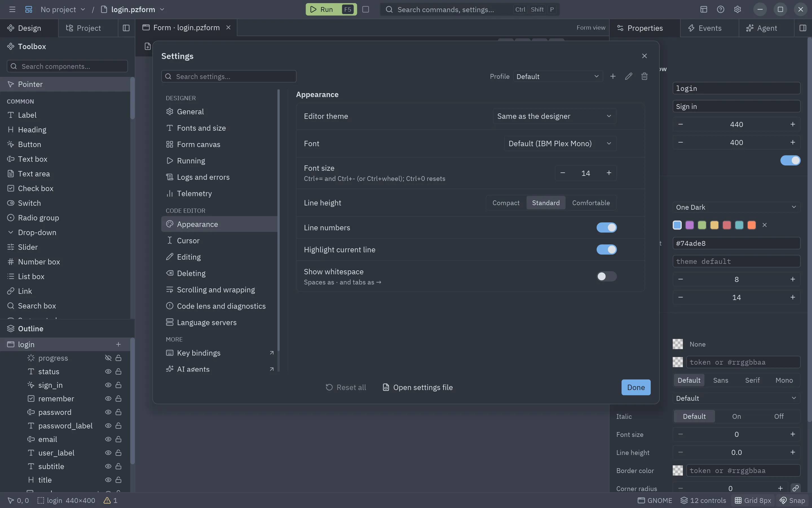The image size is (812, 508).
Task: Click the Reset all button
Action: click(x=346, y=387)
